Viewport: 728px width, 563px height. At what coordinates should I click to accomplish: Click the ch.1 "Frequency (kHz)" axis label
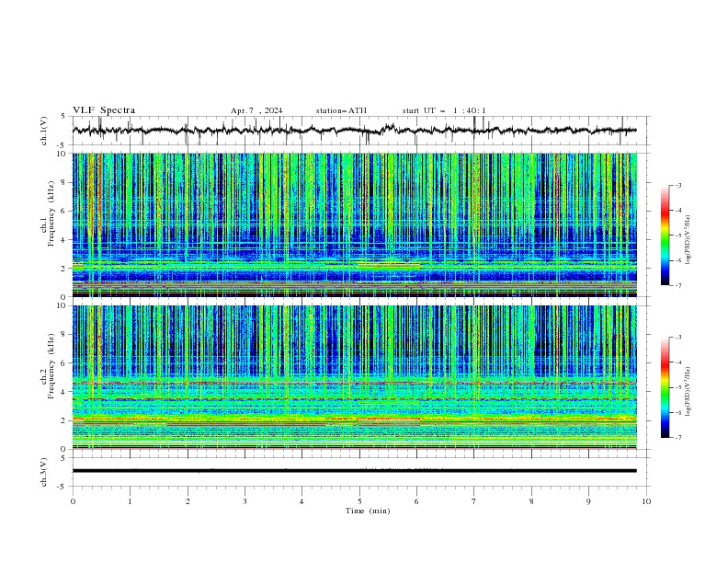(51, 213)
